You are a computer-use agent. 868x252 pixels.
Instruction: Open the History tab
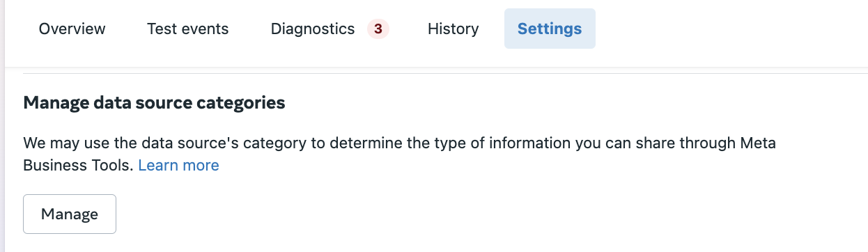pyautogui.click(x=453, y=29)
